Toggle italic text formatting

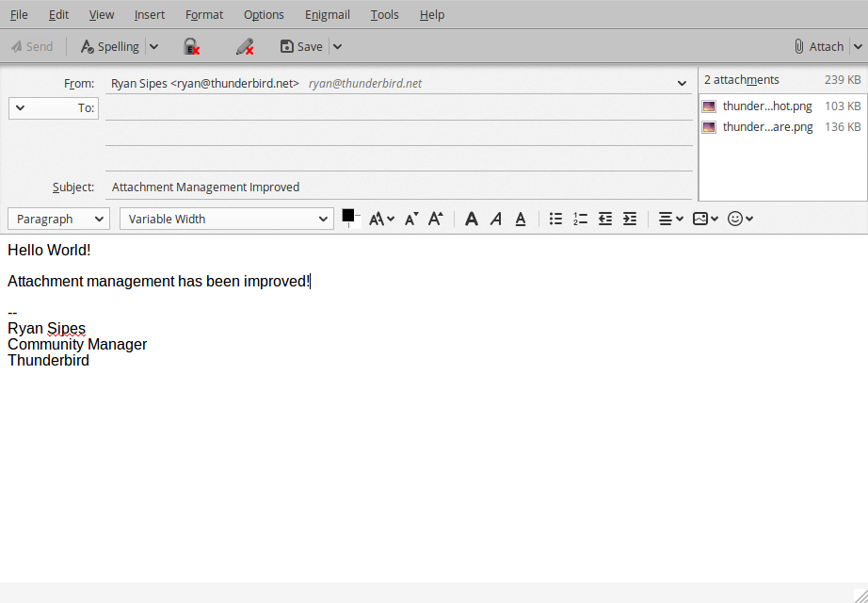click(496, 219)
